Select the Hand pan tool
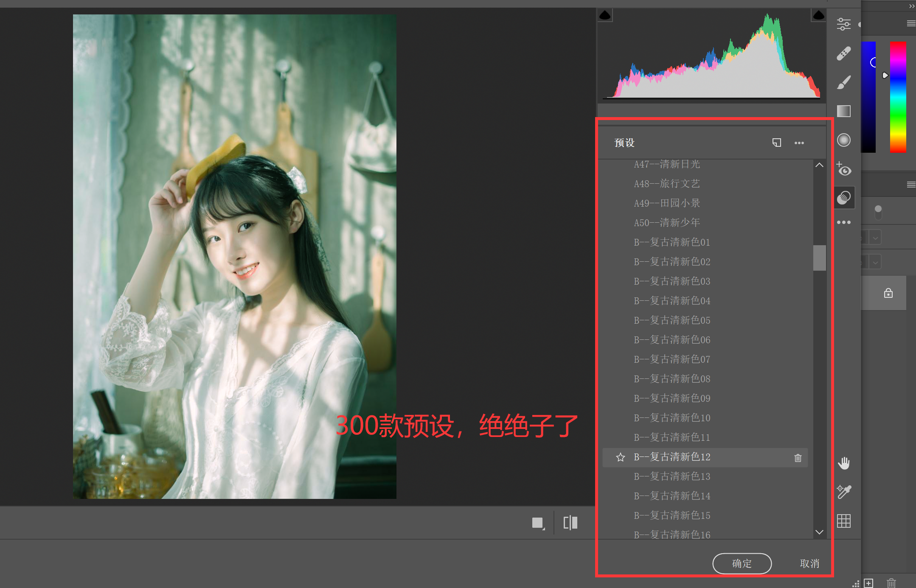 (x=843, y=463)
